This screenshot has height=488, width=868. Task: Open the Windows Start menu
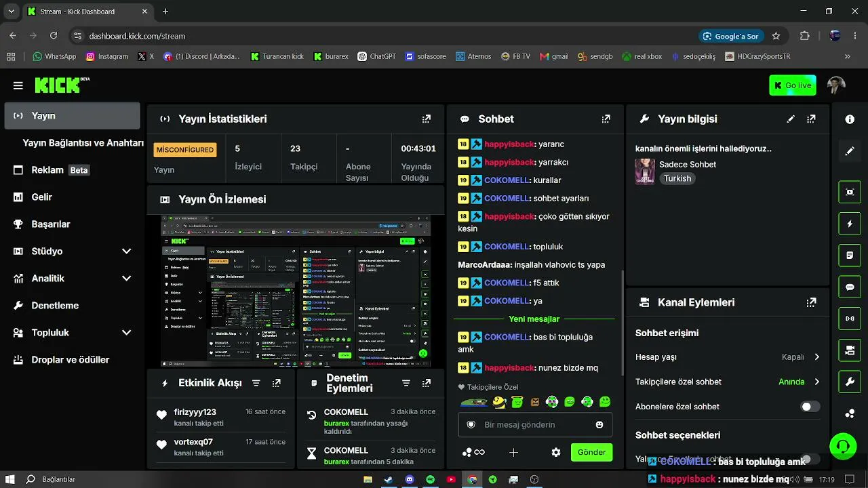point(11,480)
